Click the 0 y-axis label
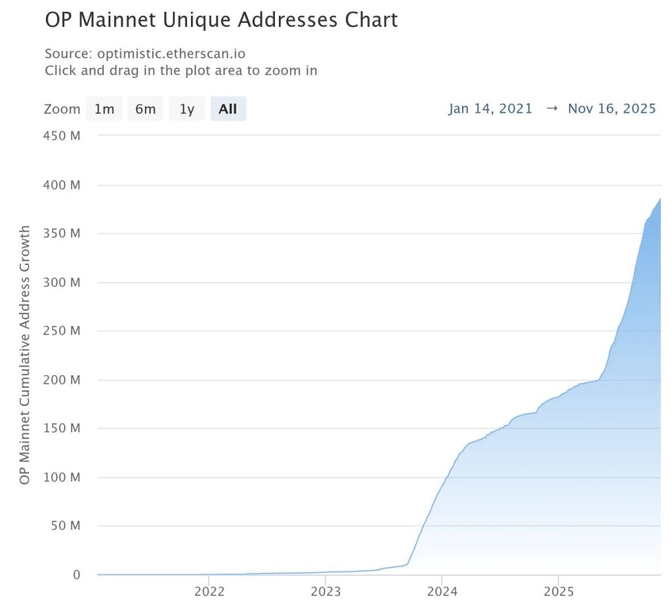The image size is (672, 616). [x=76, y=575]
